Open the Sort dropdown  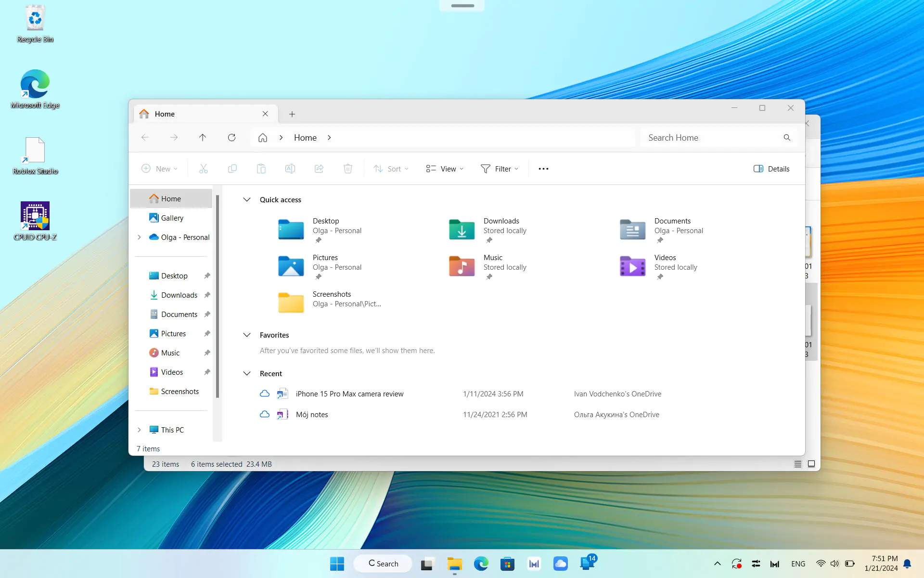[391, 169]
